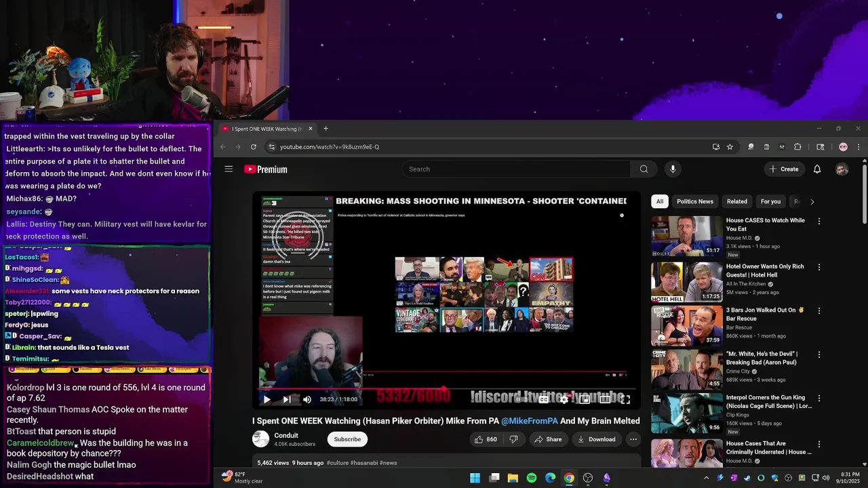Open a new Chrome tab
The width and height of the screenshot is (868, 488).
coord(325,129)
